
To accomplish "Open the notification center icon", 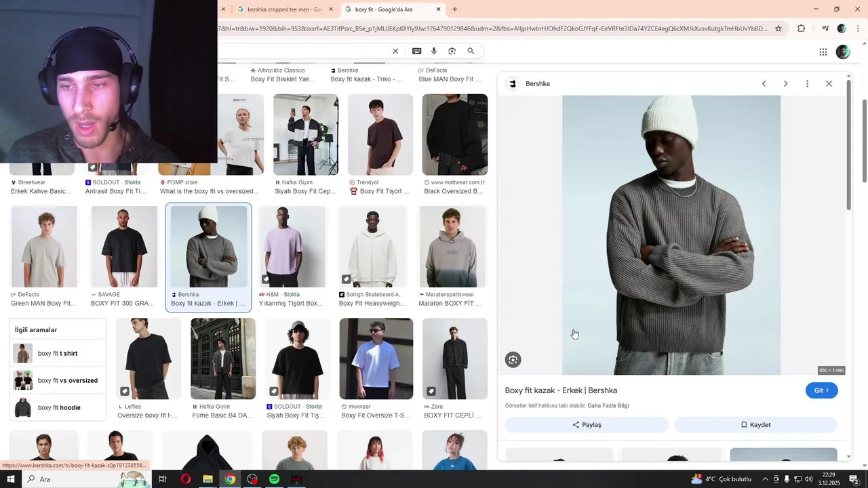I will pos(854,479).
